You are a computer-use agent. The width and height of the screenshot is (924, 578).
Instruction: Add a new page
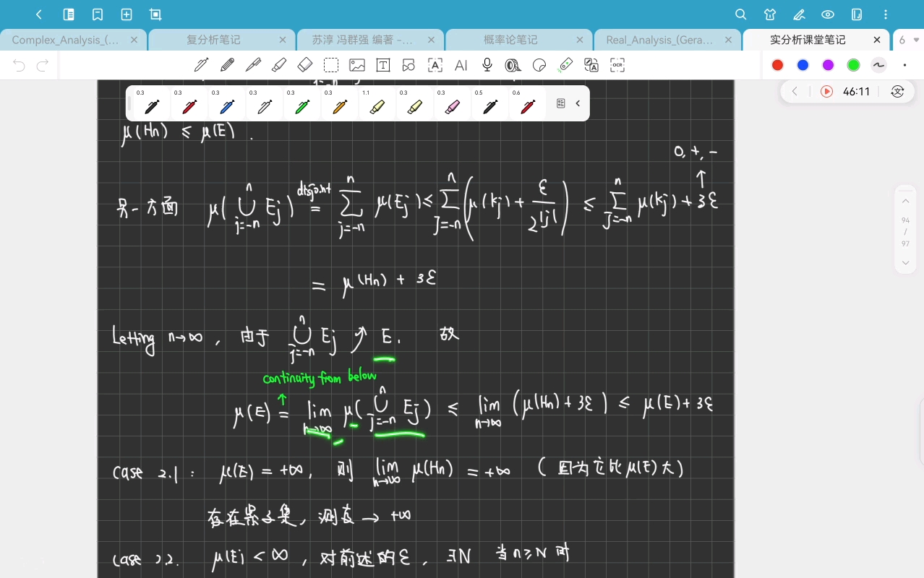(x=127, y=14)
